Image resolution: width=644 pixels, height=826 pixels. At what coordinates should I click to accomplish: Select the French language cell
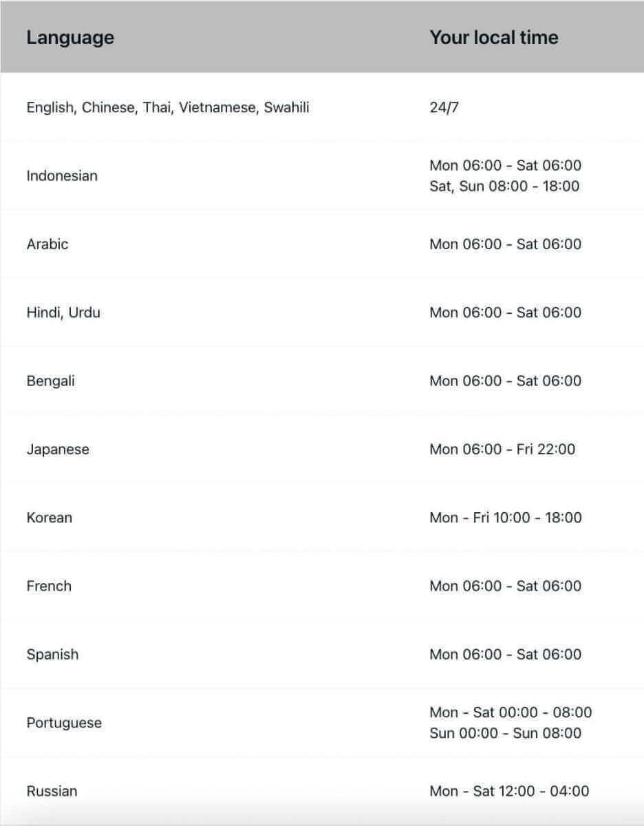pyautogui.click(x=49, y=586)
